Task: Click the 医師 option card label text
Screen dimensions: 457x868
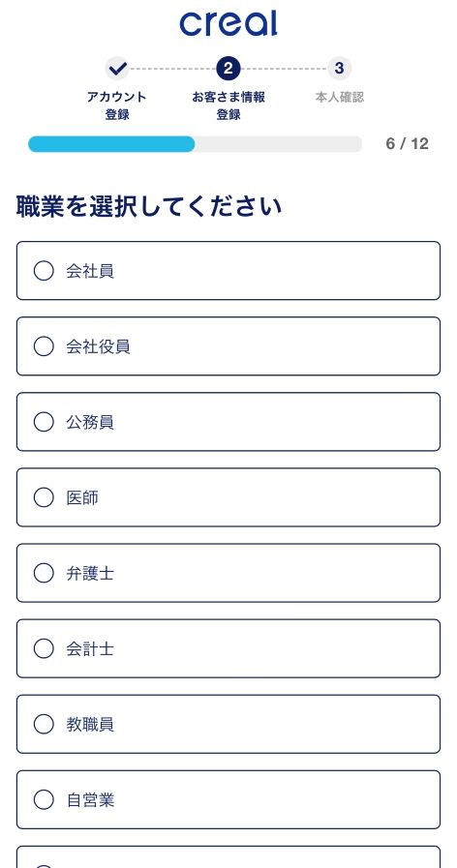Action: point(82,497)
